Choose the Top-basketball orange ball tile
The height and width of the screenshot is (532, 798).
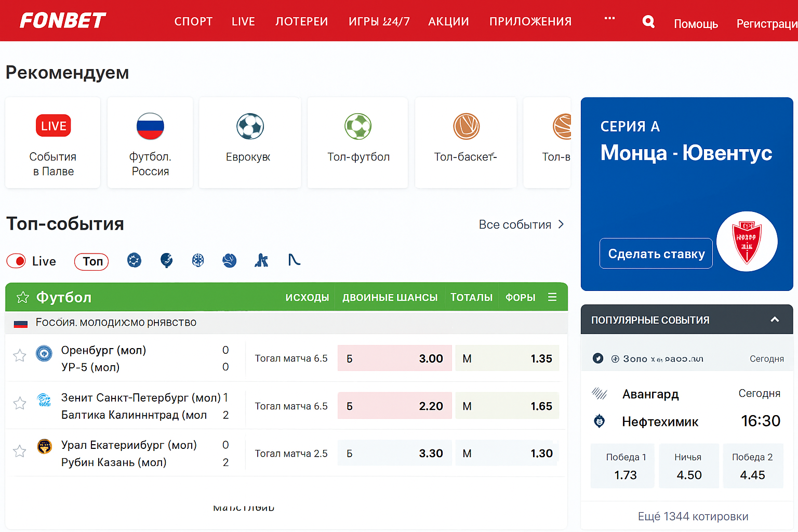[466, 126]
